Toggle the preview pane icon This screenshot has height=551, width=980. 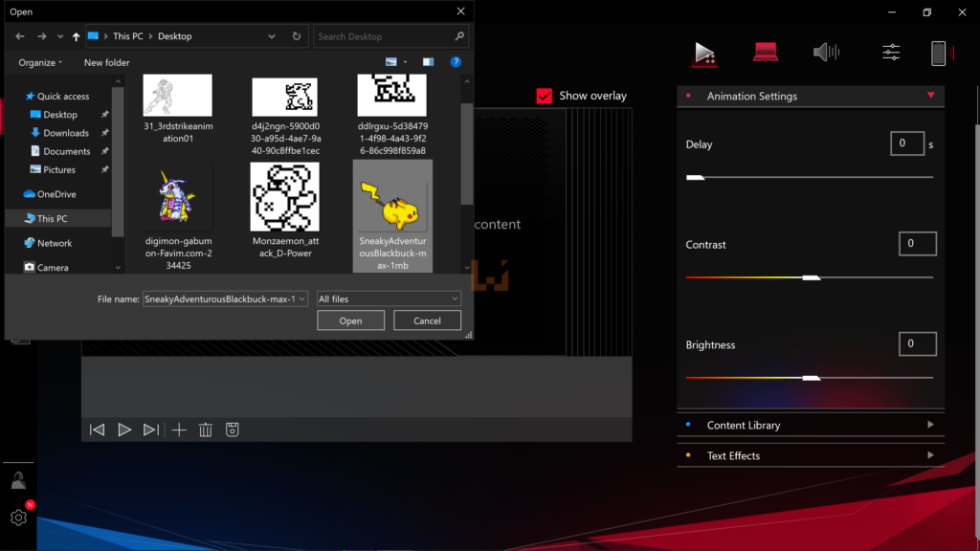[428, 62]
